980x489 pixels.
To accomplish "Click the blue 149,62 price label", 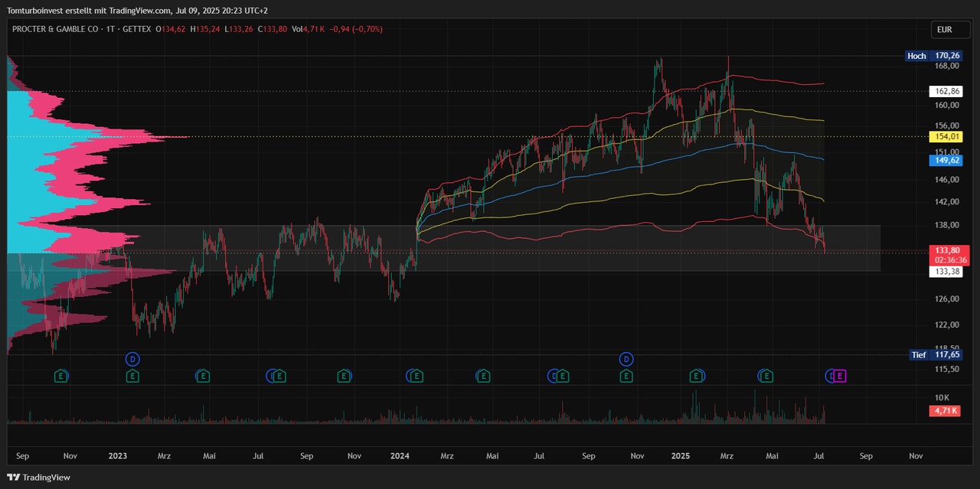I will [x=945, y=160].
